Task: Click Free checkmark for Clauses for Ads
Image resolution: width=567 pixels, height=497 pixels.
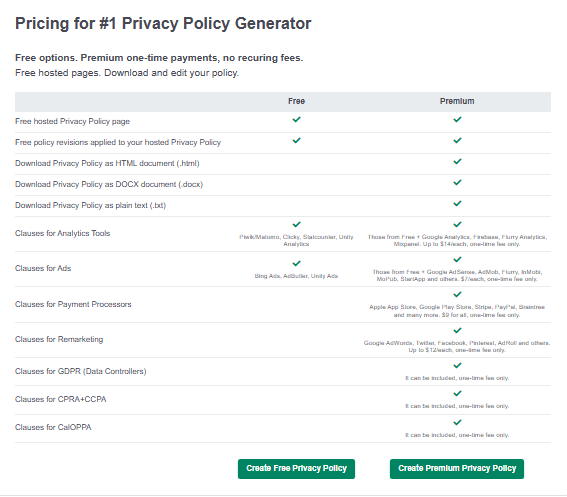Action: (297, 263)
